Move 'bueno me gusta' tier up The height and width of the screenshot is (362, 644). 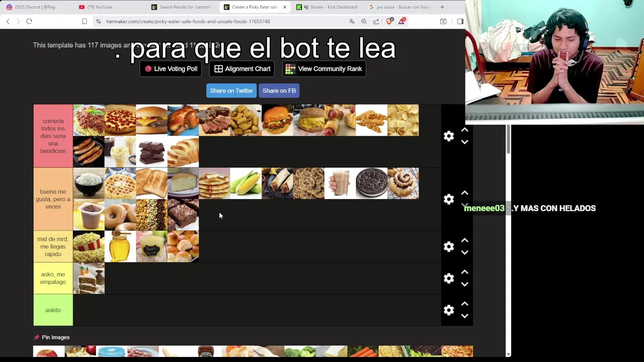click(x=465, y=193)
